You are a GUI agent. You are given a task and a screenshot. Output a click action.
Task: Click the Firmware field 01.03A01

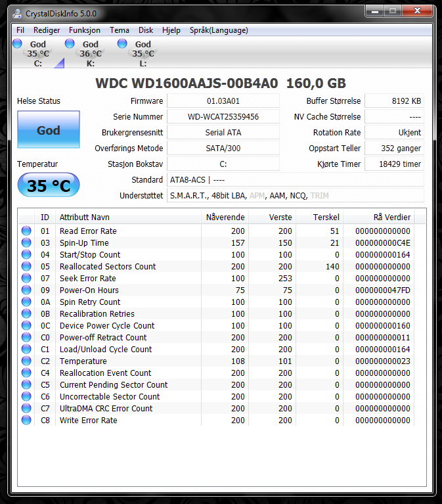(x=223, y=101)
